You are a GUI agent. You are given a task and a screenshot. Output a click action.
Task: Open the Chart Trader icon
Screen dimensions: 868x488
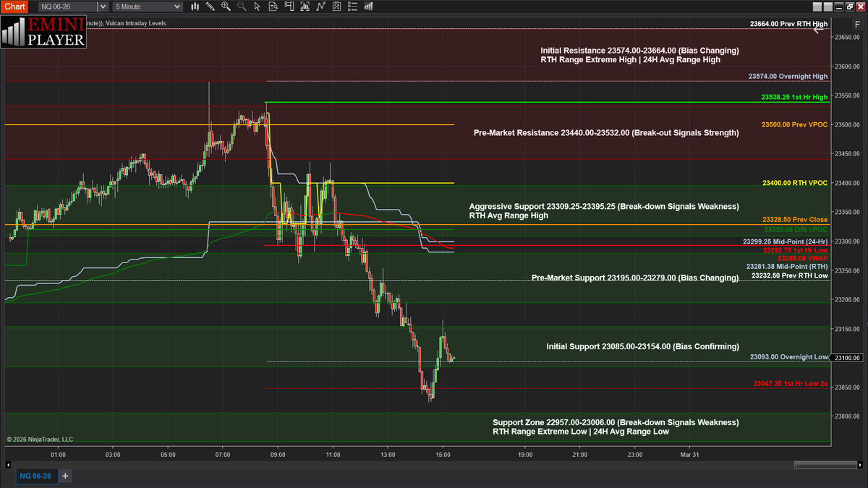289,7
